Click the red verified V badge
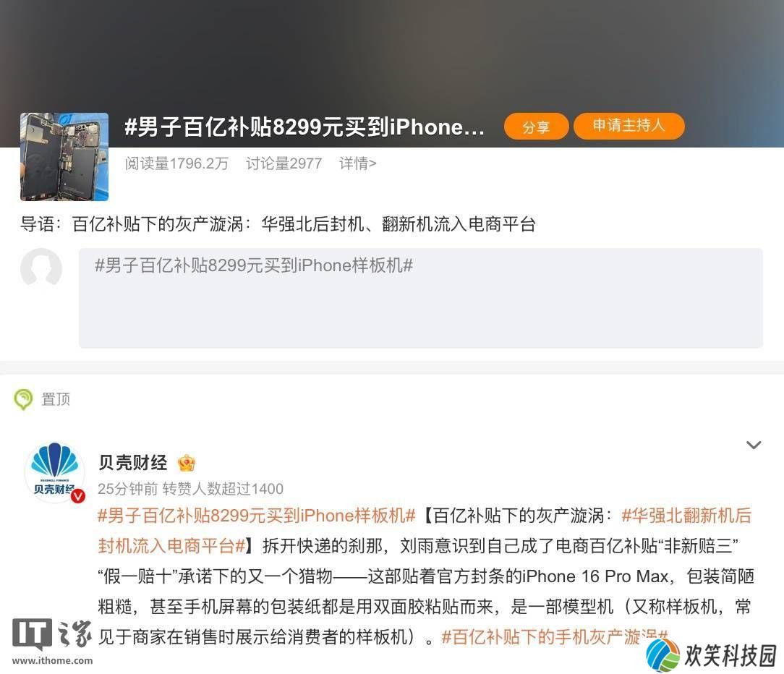The image size is (784, 674). [x=77, y=496]
